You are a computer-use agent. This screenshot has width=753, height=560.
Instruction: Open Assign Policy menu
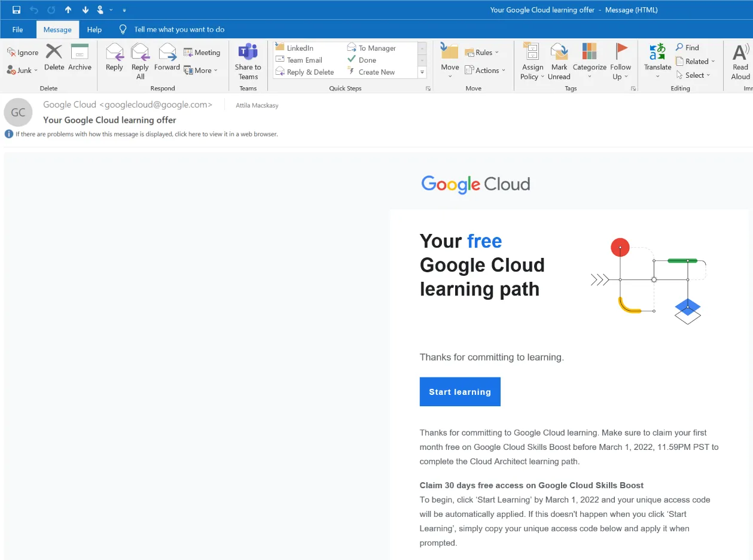click(532, 61)
